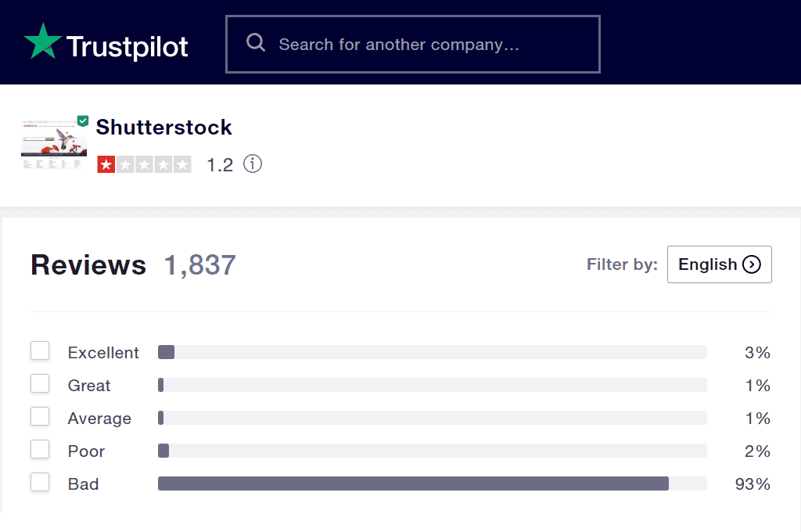Viewport: 801px width, 532px height.
Task: Click the Shutterstock company name
Action: pyautogui.click(x=163, y=127)
